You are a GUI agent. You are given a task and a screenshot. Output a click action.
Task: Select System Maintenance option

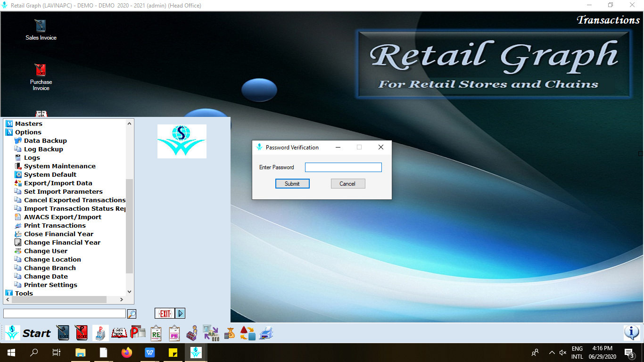[x=60, y=166]
